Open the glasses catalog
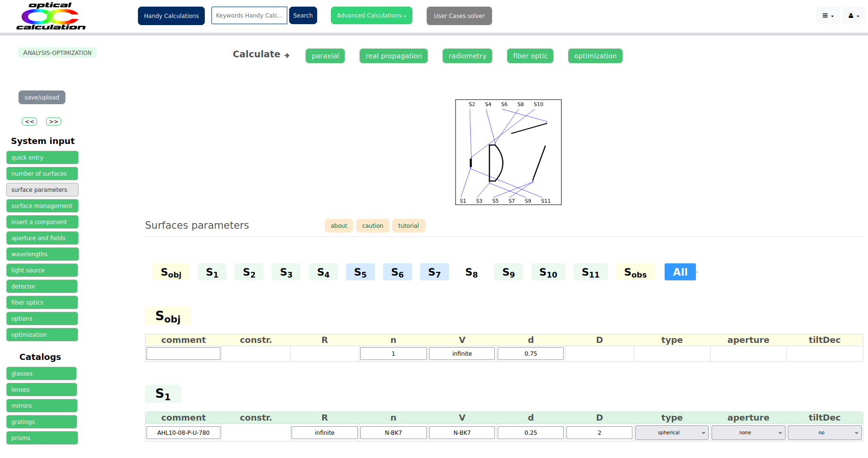This screenshot has width=868, height=458. (x=42, y=373)
